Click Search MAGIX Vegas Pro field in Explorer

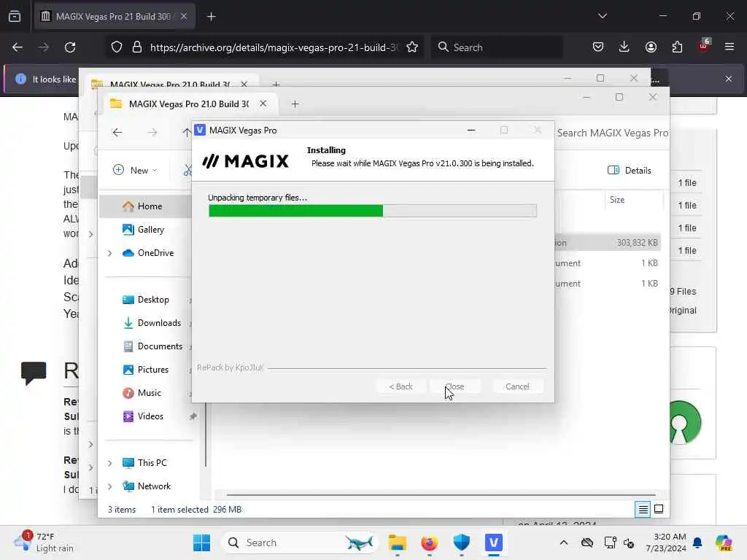(x=612, y=133)
